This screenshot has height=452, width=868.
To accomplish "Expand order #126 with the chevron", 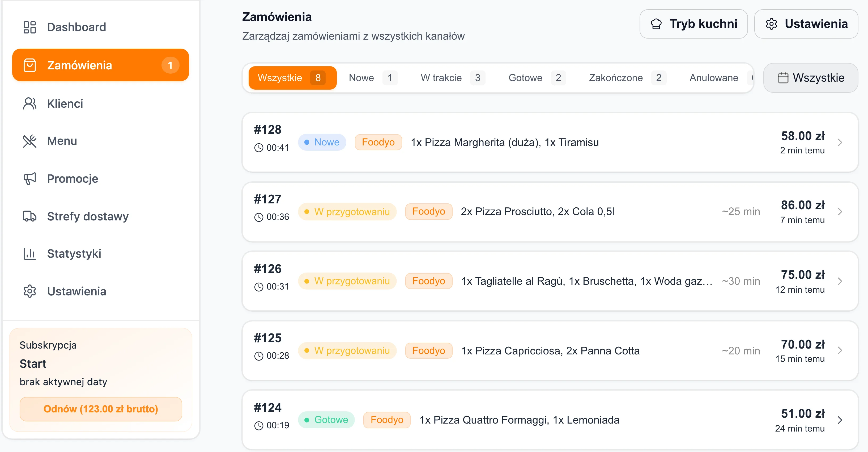I will (840, 281).
